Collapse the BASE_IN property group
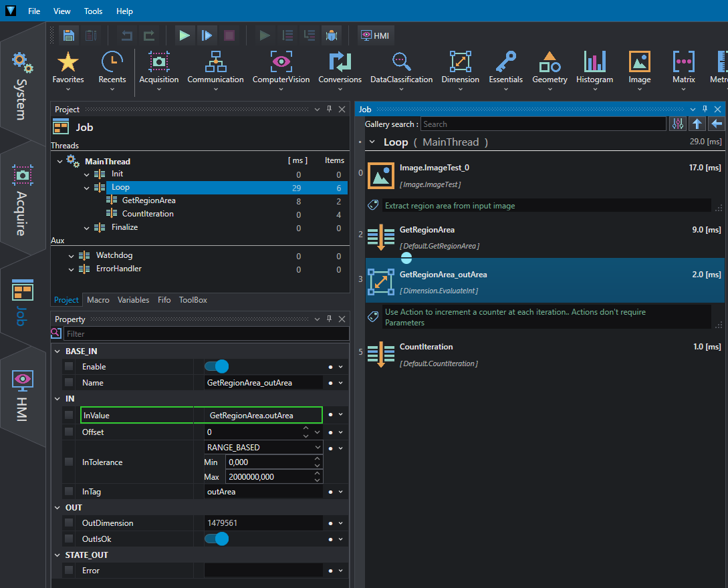Image resolution: width=728 pixels, height=588 pixels. pyautogui.click(x=57, y=351)
